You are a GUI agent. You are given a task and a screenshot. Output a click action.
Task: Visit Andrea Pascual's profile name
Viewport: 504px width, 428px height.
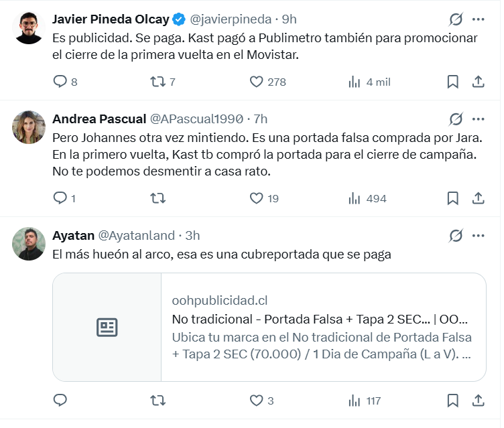(99, 119)
